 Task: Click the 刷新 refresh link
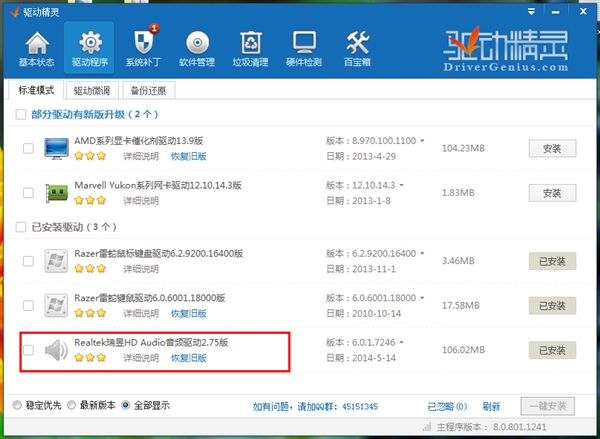point(490,407)
